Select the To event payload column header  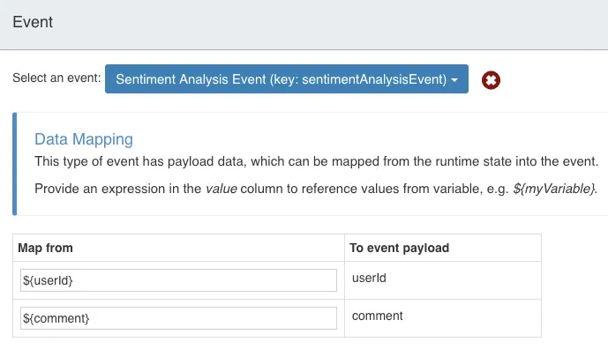tap(400, 248)
